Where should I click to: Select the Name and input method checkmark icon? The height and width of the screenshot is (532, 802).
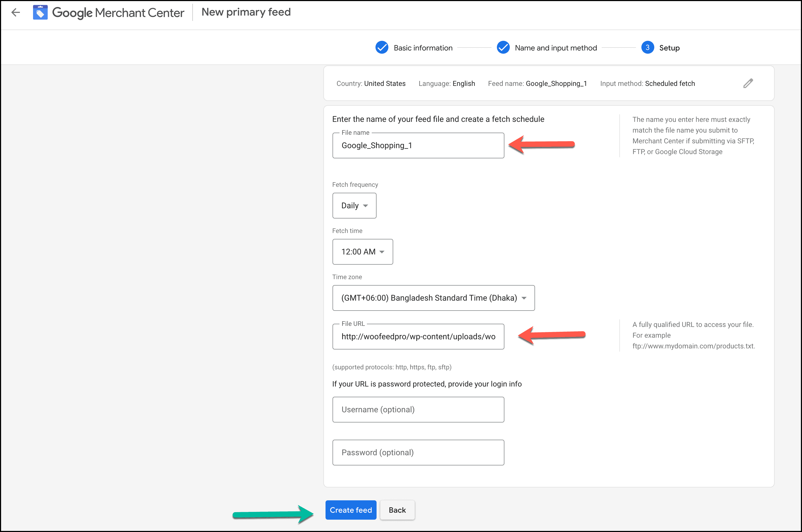coord(503,48)
